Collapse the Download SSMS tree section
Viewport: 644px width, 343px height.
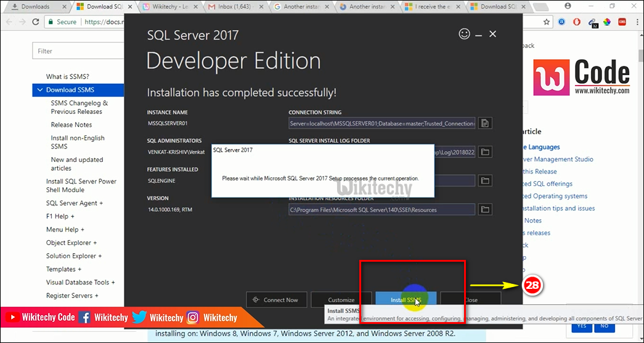point(40,90)
